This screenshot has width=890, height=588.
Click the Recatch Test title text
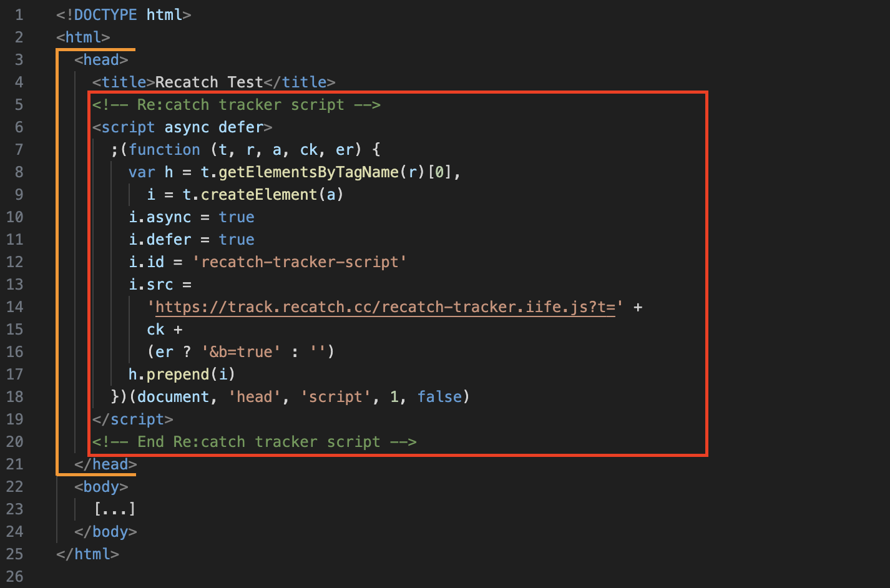click(209, 82)
